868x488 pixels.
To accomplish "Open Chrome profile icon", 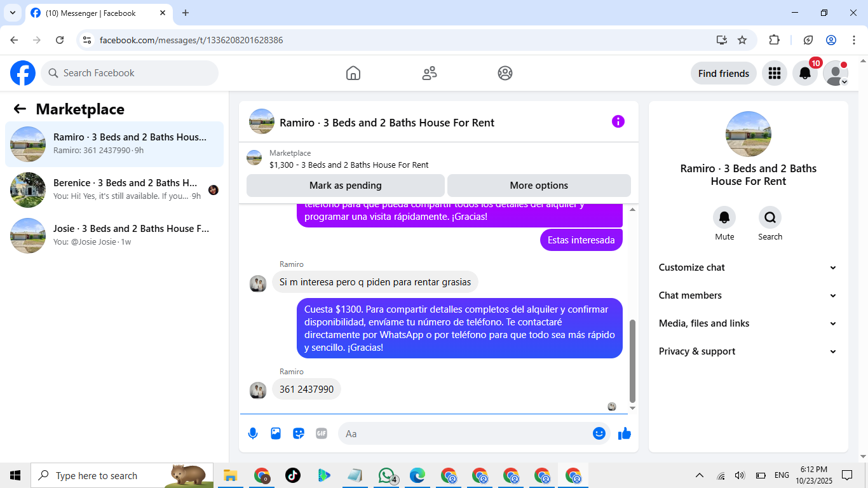I will [831, 40].
